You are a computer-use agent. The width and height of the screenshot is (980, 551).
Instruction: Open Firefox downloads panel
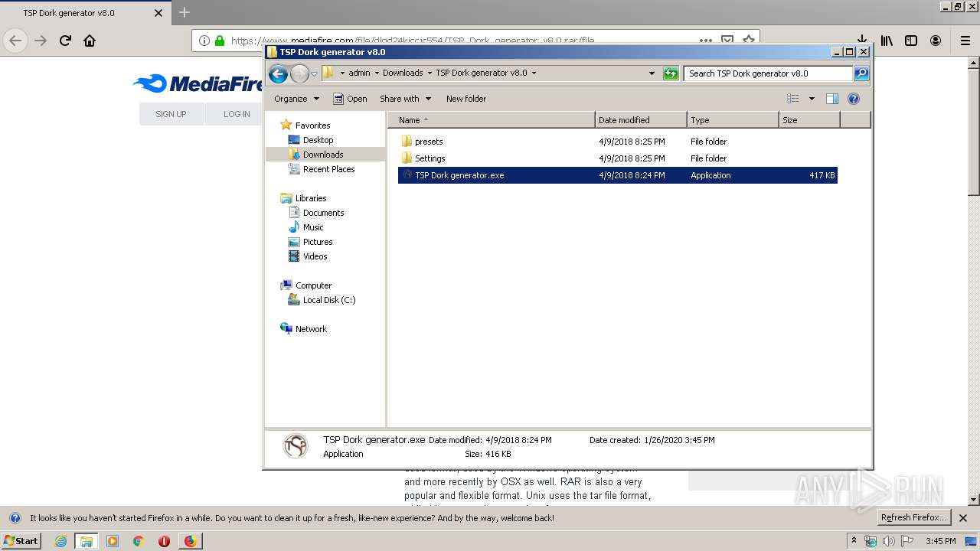point(862,41)
